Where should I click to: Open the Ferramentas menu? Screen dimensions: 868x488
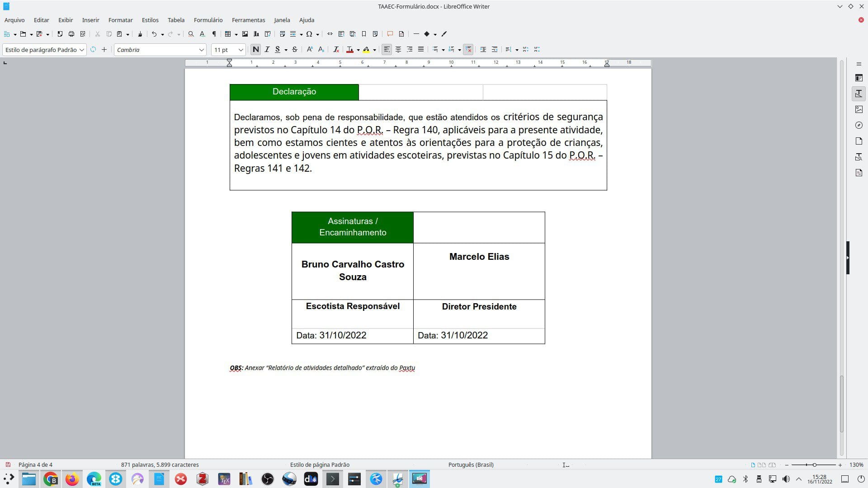pyautogui.click(x=248, y=20)
